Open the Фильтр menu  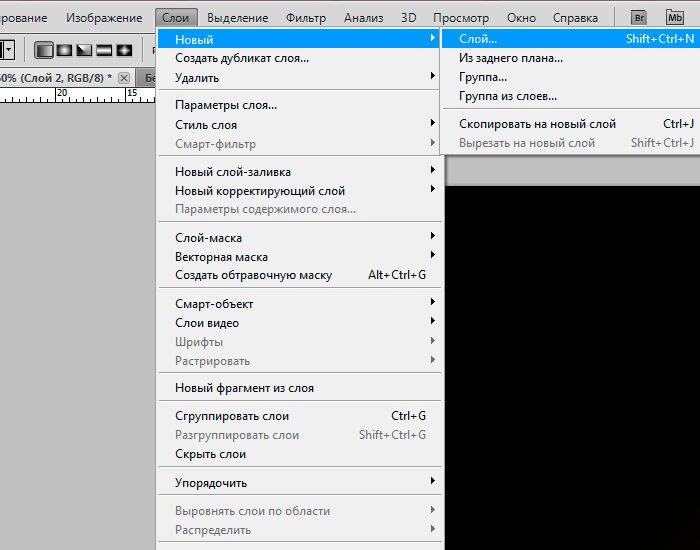(x=305, y=18)
